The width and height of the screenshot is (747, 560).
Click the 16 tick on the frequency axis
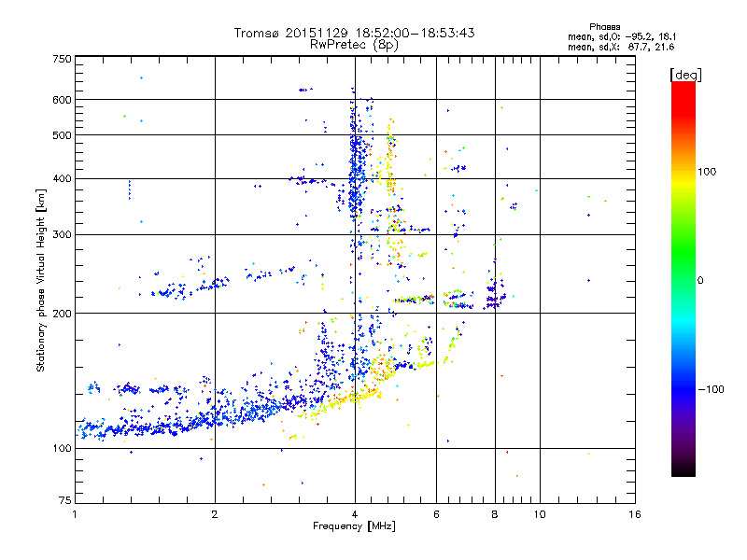634,514
